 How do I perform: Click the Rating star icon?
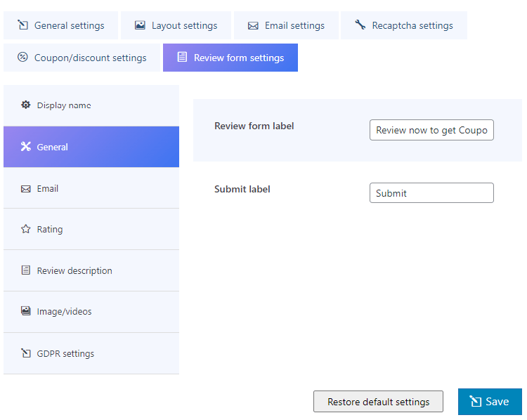click(x=26, y=229)
